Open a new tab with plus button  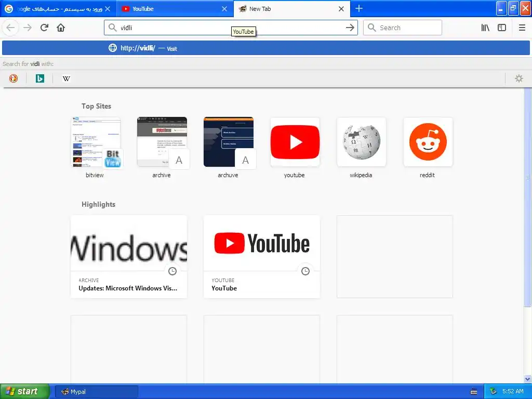point(359,8)
